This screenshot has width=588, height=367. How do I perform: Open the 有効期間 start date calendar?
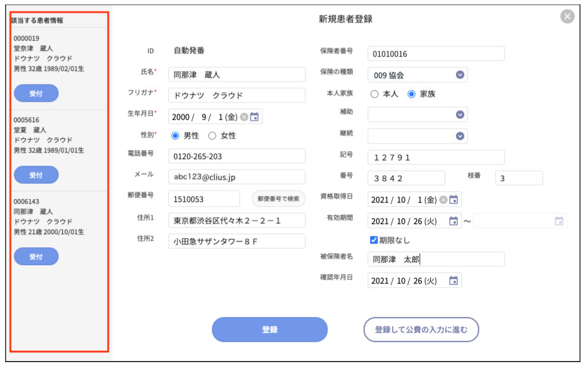click(453, 221)
